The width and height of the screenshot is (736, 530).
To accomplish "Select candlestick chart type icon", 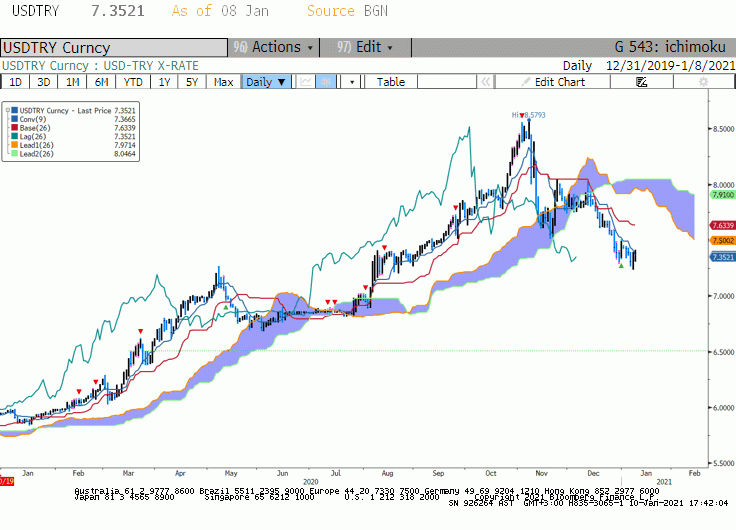I will tap(326, 82).
